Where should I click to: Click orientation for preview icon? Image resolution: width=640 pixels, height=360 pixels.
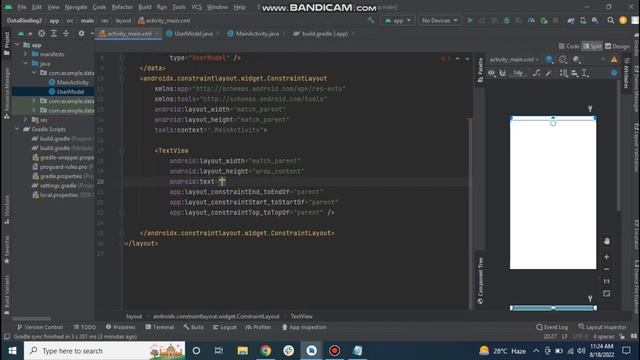(563, 60)
